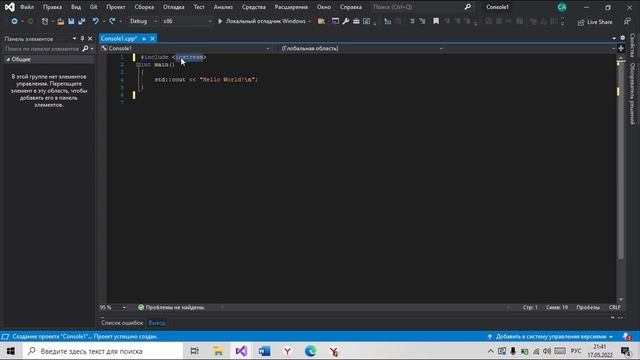The image size is (640, 360).
Task: Close the Панель элементов panel
Action: (x=90, y=39)
